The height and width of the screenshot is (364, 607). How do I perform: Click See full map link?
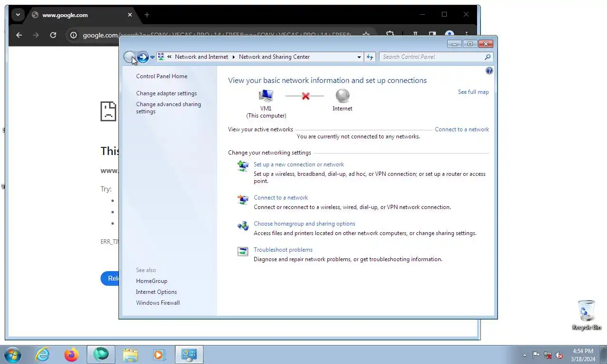[x=473, y=92]
